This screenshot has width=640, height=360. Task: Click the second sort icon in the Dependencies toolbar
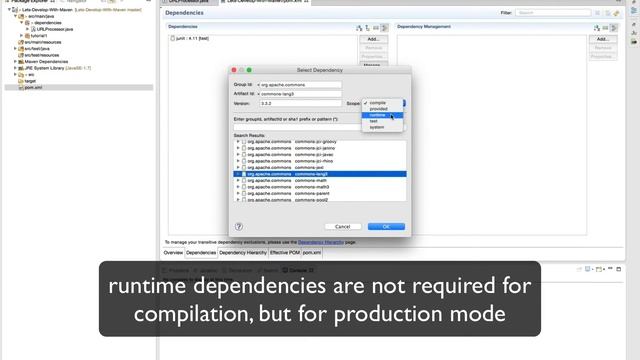[367, 28]
